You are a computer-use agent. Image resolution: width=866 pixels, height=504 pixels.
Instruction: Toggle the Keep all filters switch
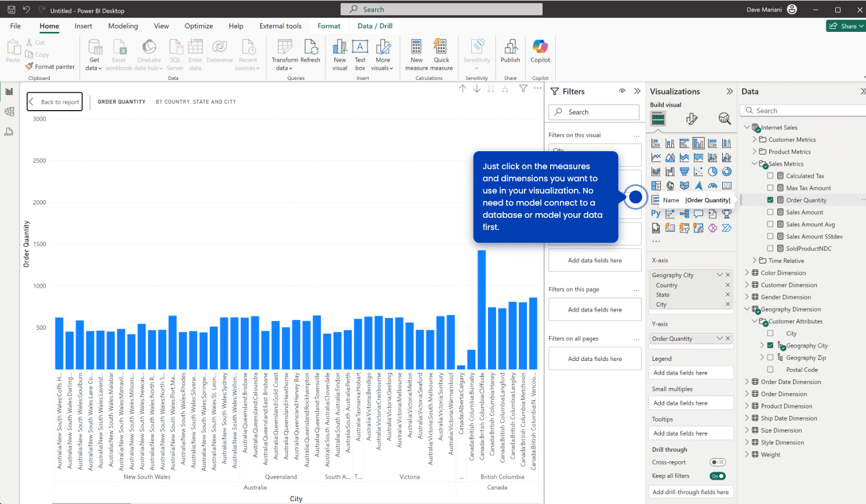pos(718,476)
